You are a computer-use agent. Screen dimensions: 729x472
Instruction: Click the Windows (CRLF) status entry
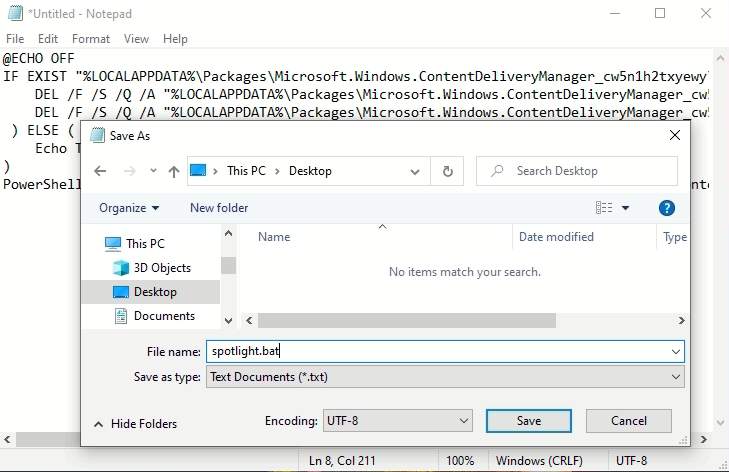(x=539, y=461)
